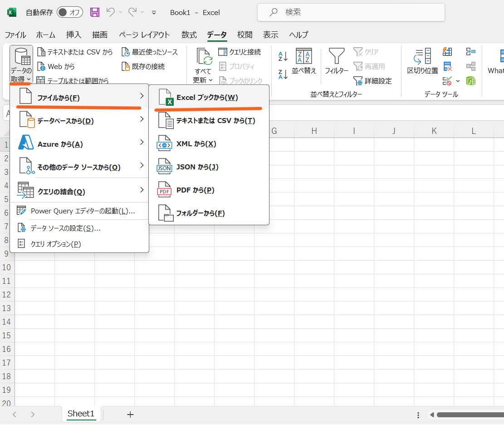Select the Sheet1 sheet tab
Image resolution: width=504 pixels, height=425 pixels.
click(81, 414)
